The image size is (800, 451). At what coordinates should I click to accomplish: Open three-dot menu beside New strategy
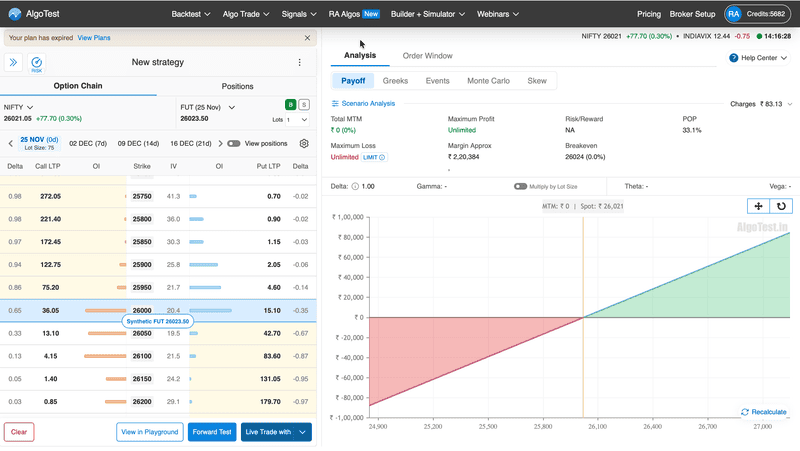click(x=299, y=62)
